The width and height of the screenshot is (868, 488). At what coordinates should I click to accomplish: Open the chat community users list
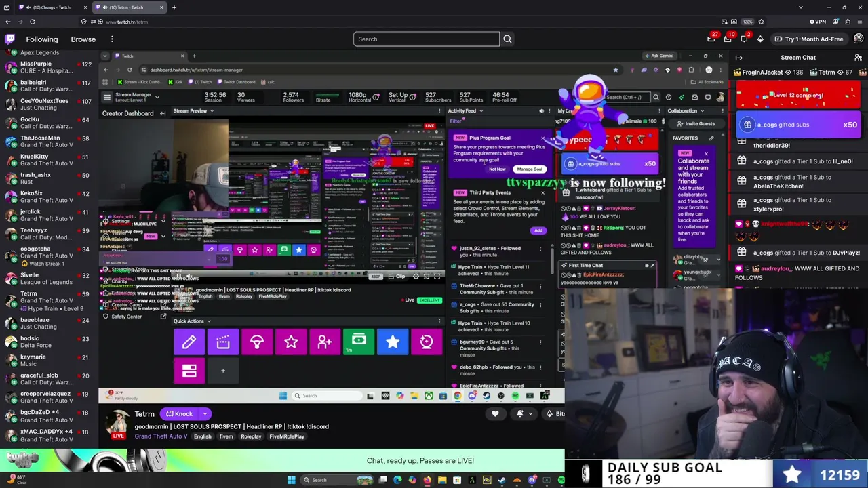point(858,58)
